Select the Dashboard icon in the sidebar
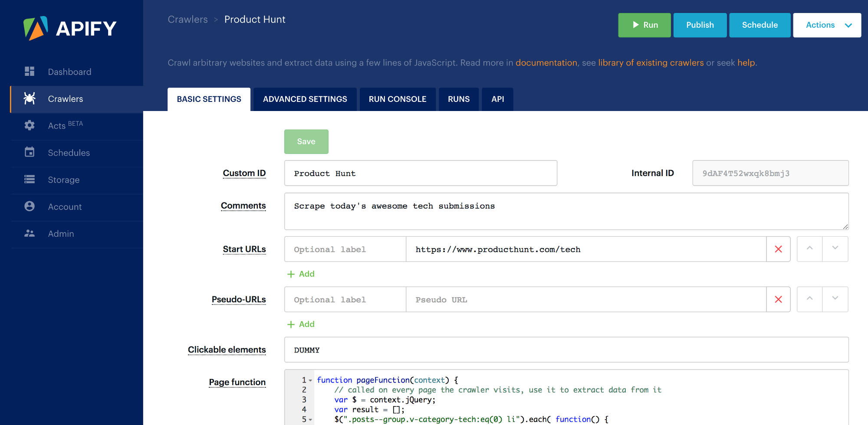Viewport: 868px width, 425px height. 30,71
